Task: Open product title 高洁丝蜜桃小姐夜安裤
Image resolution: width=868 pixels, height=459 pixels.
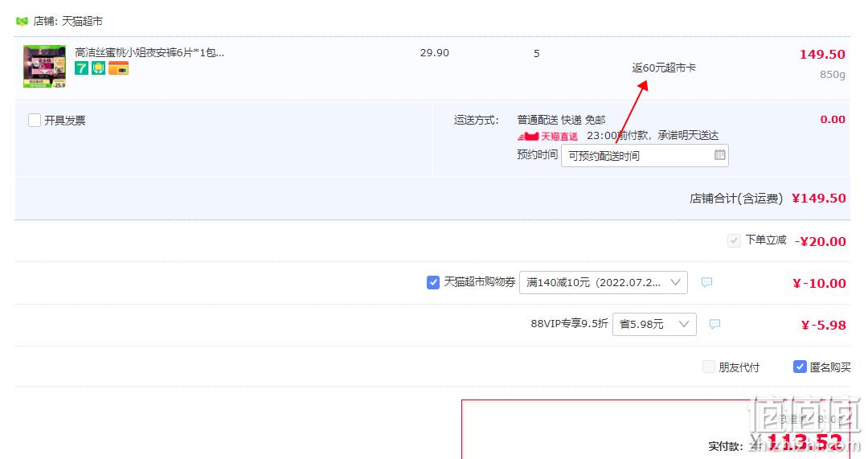Action: coord(149,52)
